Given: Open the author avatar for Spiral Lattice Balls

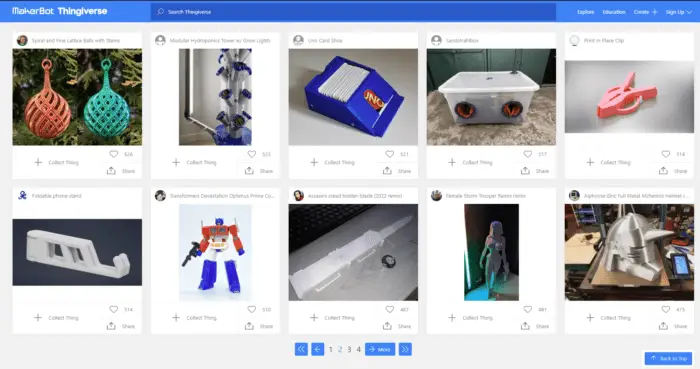Looking at the screenshot, I should pos(22,41).
